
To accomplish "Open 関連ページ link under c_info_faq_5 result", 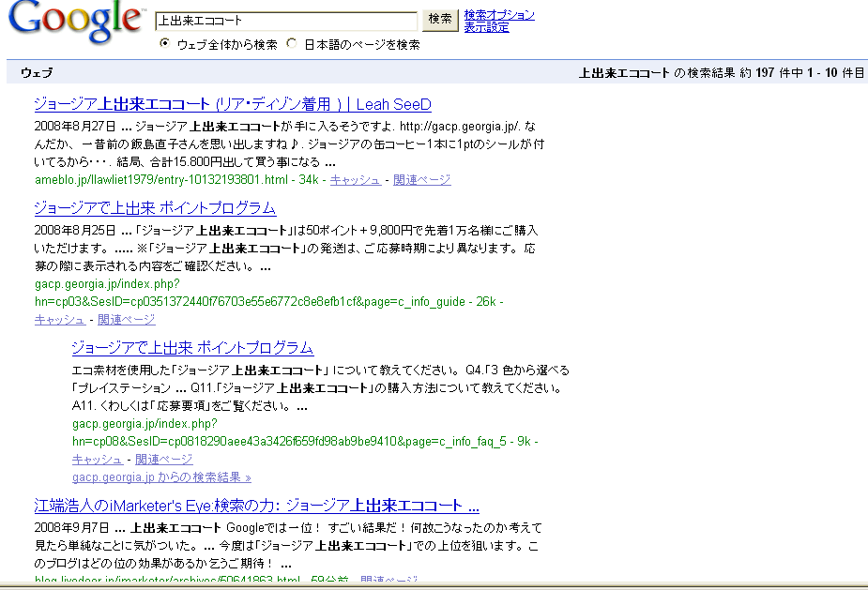I will [164, 460].
